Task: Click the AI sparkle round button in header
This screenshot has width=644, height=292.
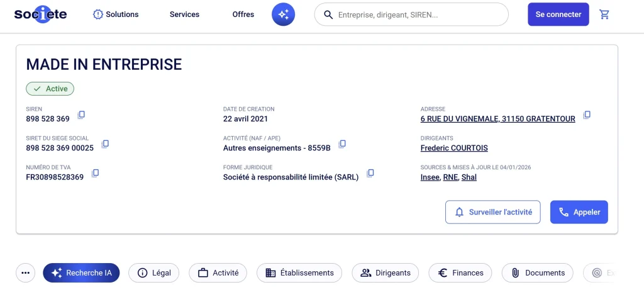Action: (x=284, y=14)
